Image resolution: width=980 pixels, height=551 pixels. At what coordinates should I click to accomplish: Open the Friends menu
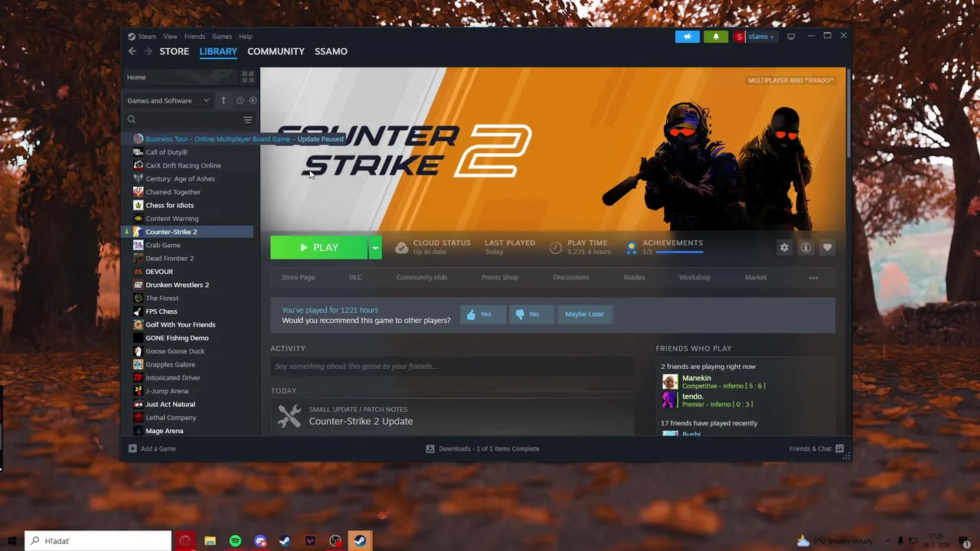point(194,36)
